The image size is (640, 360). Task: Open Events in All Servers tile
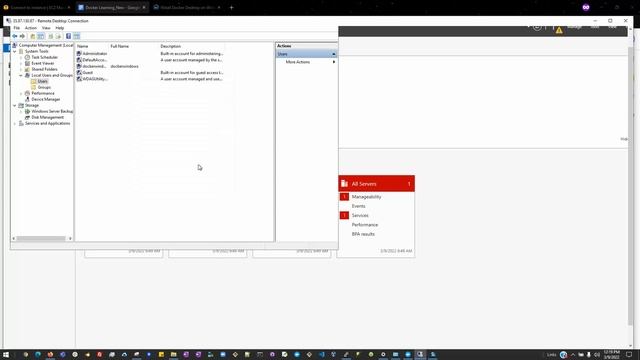coord(358,206)
